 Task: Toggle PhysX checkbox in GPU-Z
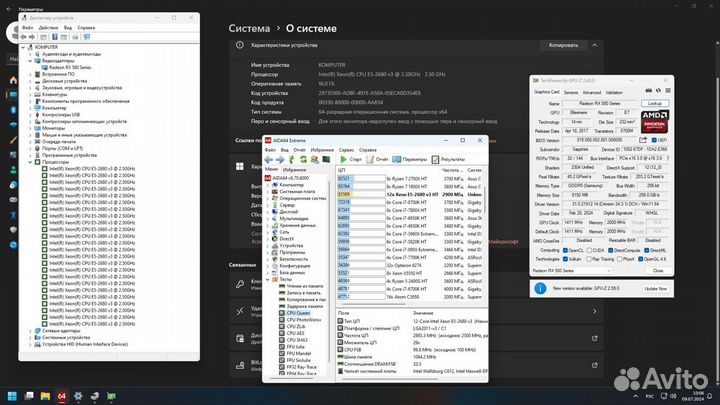coord(619,259)
